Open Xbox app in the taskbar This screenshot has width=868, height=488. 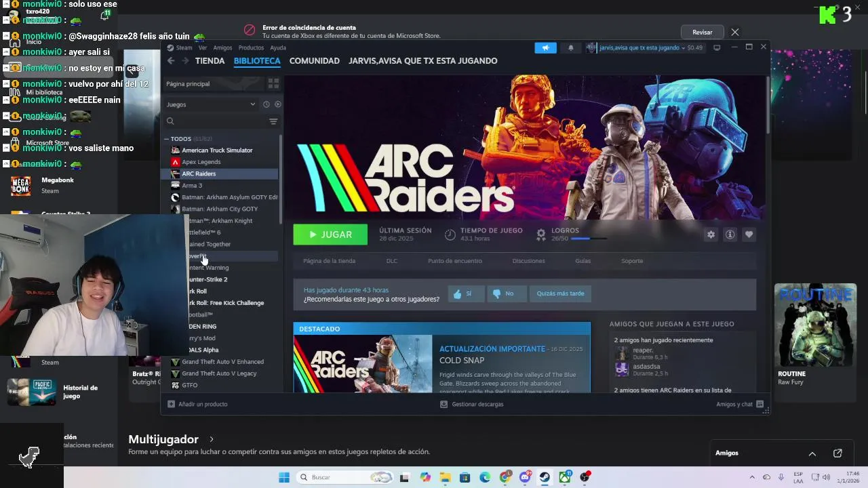click(564, 477)
